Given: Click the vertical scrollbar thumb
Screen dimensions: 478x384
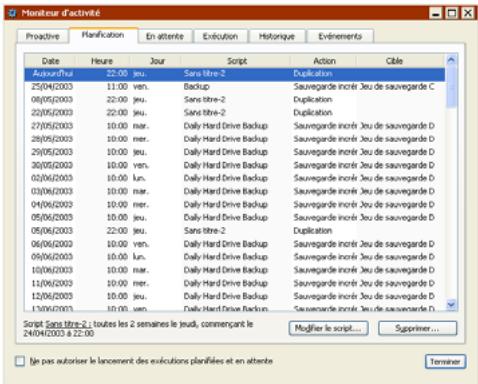Looking at the screenshot, I should coord(451,87).
